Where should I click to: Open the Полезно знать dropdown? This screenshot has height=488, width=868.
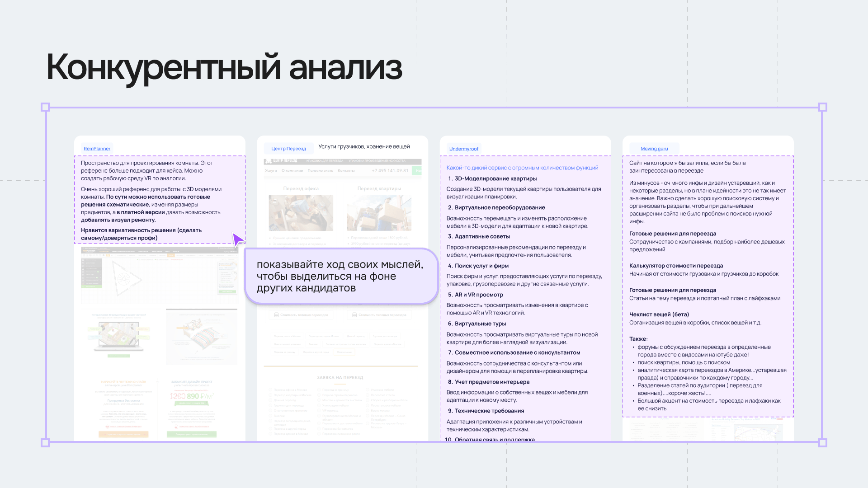tap(321, 170)
